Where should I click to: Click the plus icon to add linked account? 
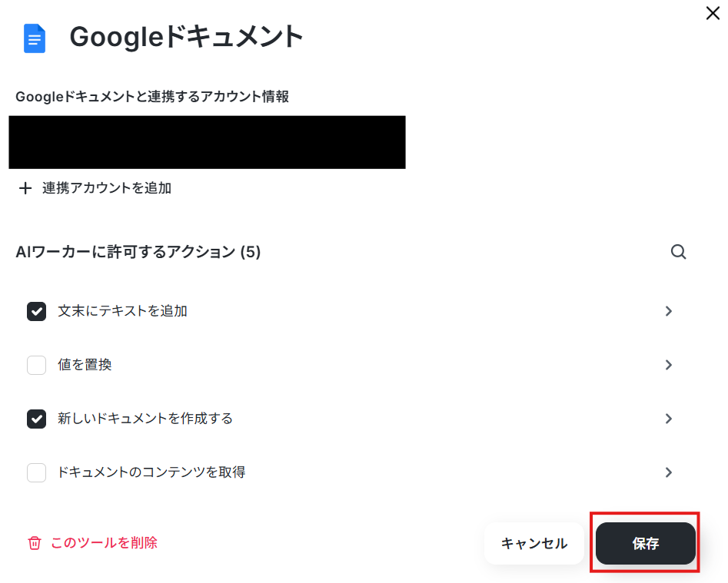(x=25, y=188)
